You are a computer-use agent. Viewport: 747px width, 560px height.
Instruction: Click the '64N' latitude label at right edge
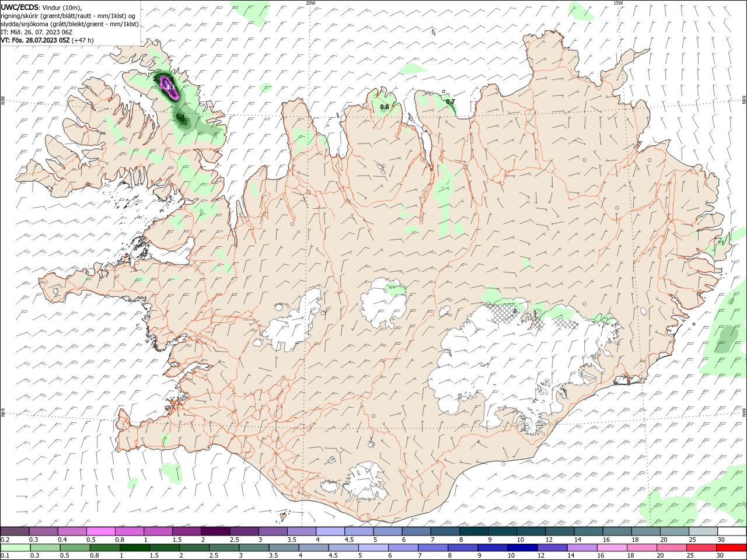coord(744,411)
